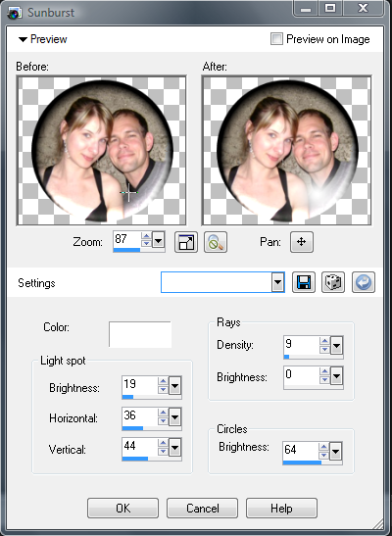This screenshot has height=536, width=392.
Task: Pick a new color from Color swatch
Action: click(x=140, y=334)
